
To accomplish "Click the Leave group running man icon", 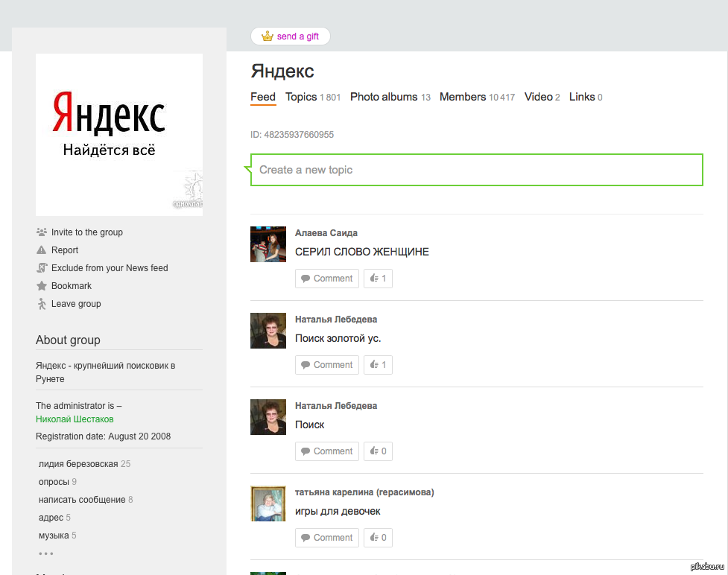I will 42,304.
